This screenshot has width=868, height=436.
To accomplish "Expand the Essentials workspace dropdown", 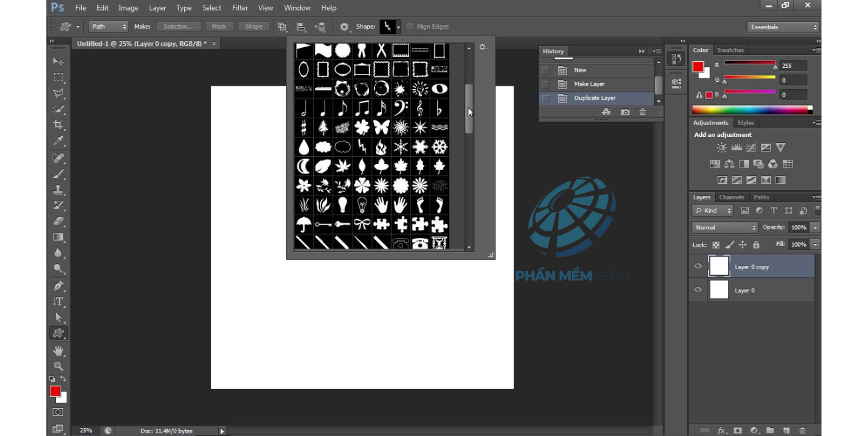I will (x=783, y=27).
